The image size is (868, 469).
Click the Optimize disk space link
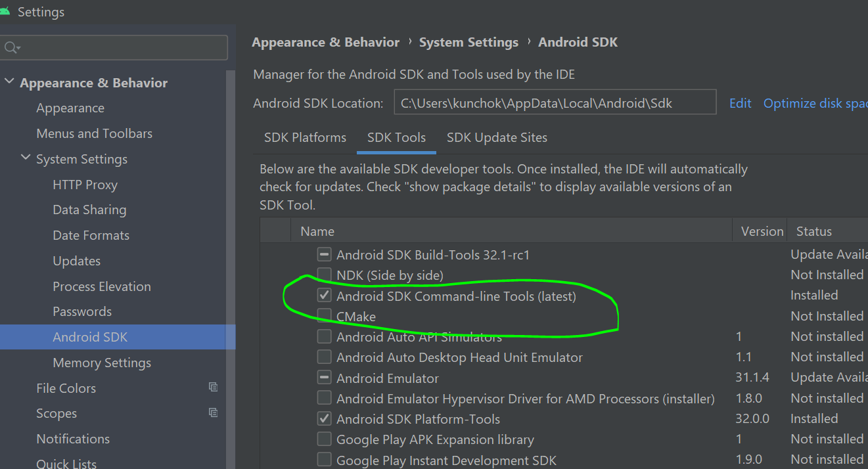pyautogui.click(x=815, y=103)
